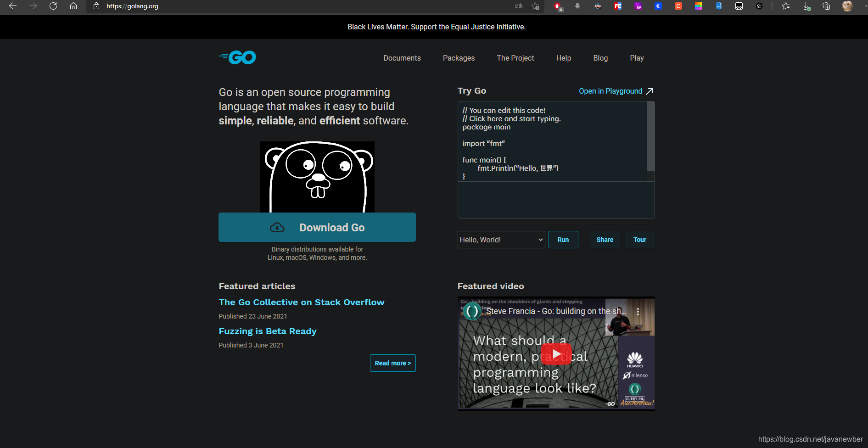Follow Support the Equal Justice Initiative link
The width and height of the screenshot is (868, 448).
tap(468, 27)
